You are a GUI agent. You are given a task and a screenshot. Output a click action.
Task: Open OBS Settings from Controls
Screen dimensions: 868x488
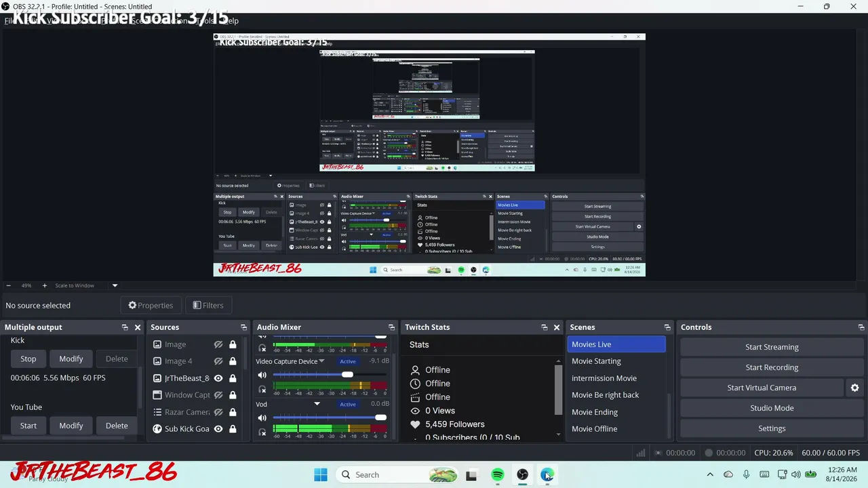(772, 428)
